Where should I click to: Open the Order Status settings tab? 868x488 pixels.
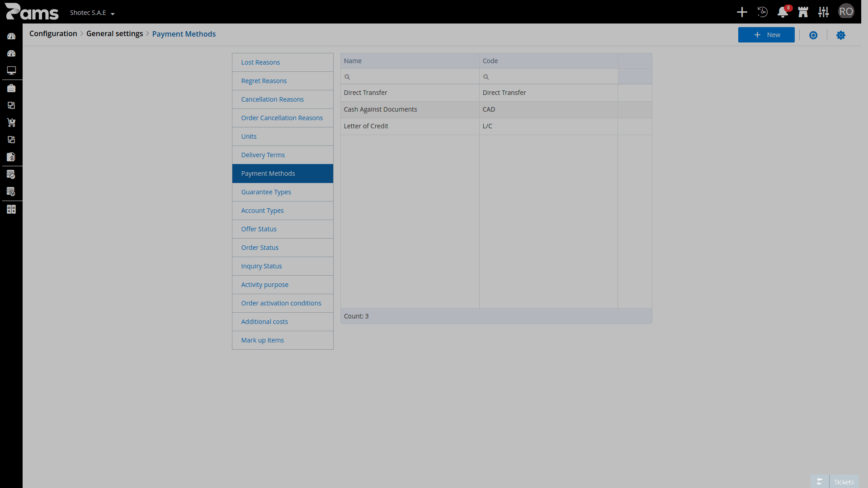coord(283,248)
